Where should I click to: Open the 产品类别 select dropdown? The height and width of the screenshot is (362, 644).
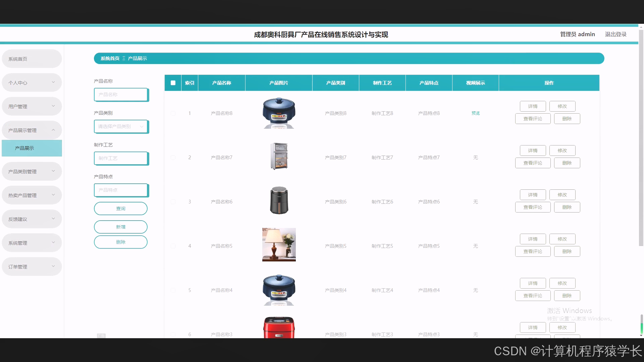click(x=121, y=126)
